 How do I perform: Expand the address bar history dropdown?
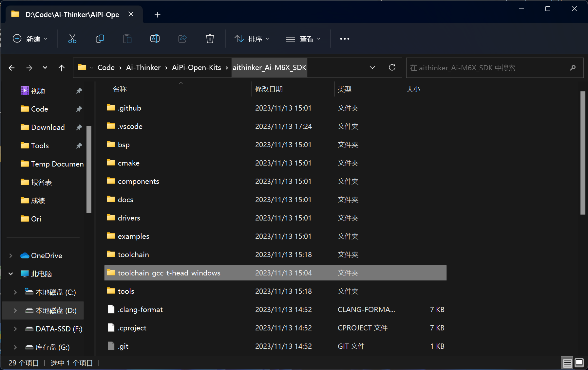tap(372, 67)
